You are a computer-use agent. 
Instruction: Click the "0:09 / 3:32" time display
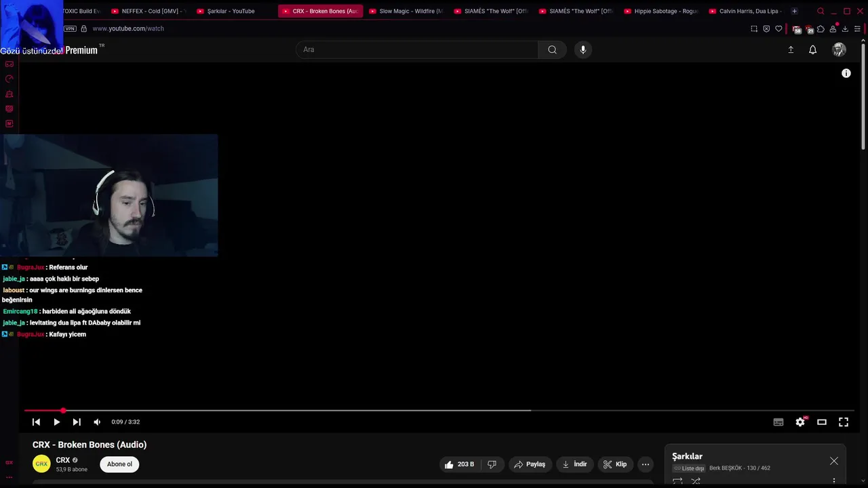click(125, 422)
